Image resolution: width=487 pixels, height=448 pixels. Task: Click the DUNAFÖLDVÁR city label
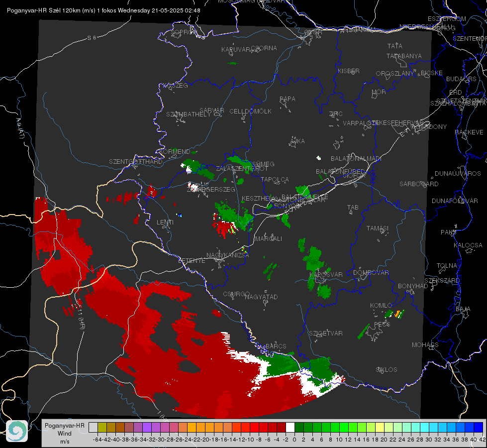pyautogui.click(x=455, y=201)
